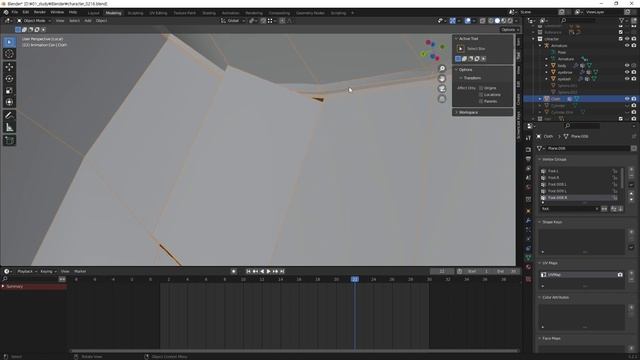This screenshot has width=640, height=360.
Task: Toggle the snapping magnet in header
Action: 263,20
